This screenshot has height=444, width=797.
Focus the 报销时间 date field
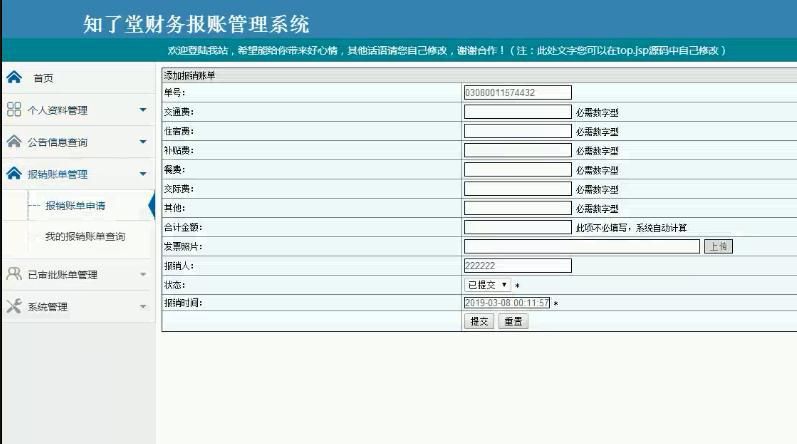pyautogui.click(x=507, y=303)
